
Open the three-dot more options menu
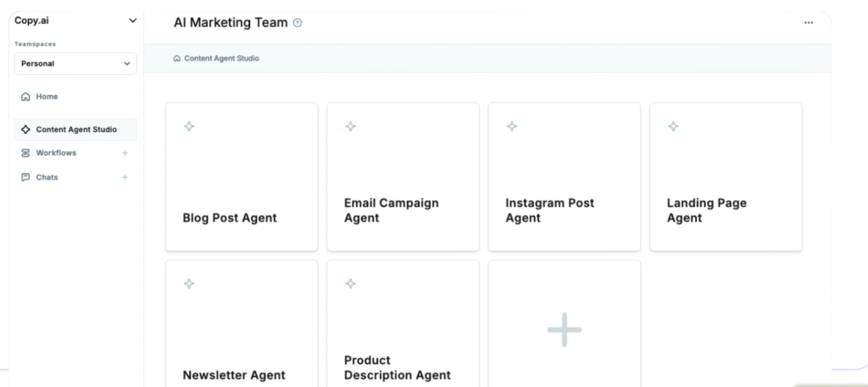808,23
